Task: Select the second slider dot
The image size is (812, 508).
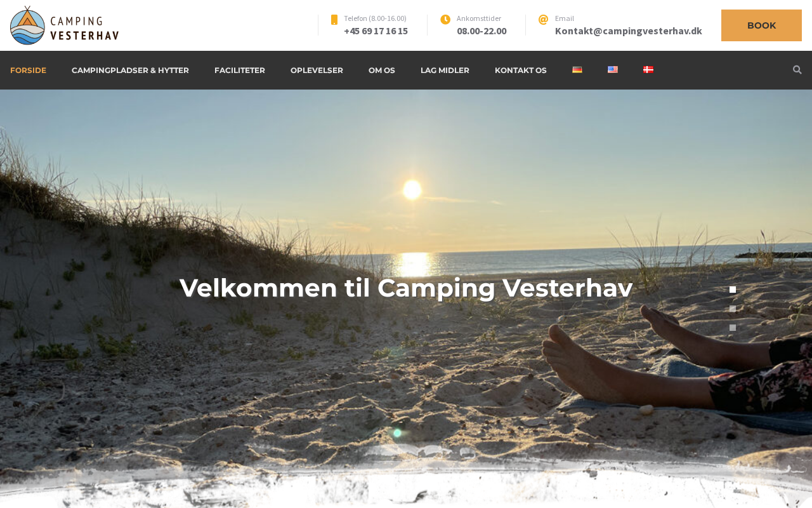Action: [x=733, y=309]
